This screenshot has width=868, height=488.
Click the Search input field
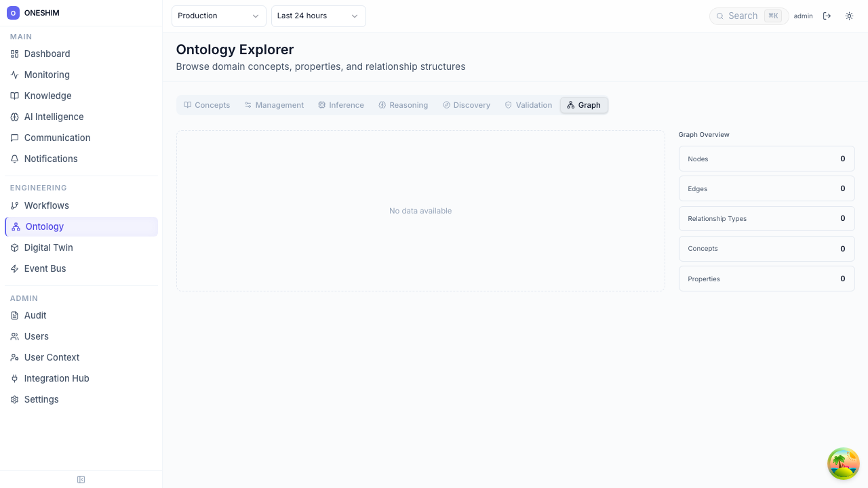click(x=743, y=16)
